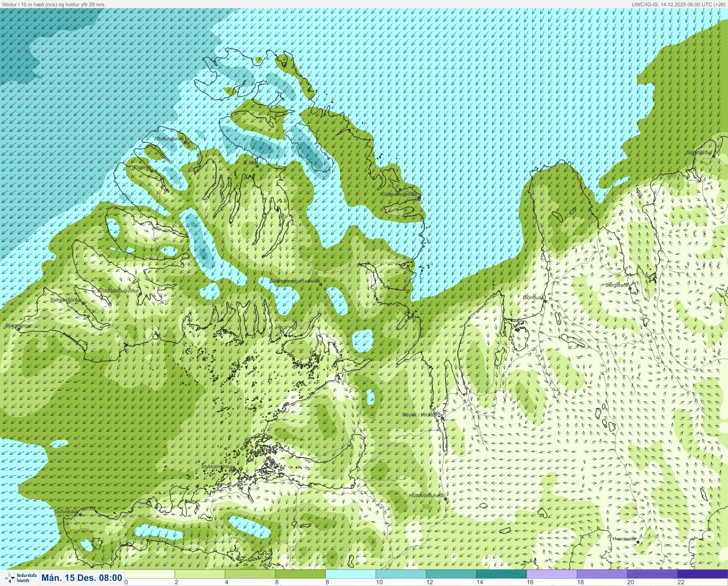Click the map title text about wind at 10 m
The image size is (728, 586).
[53, 4]
